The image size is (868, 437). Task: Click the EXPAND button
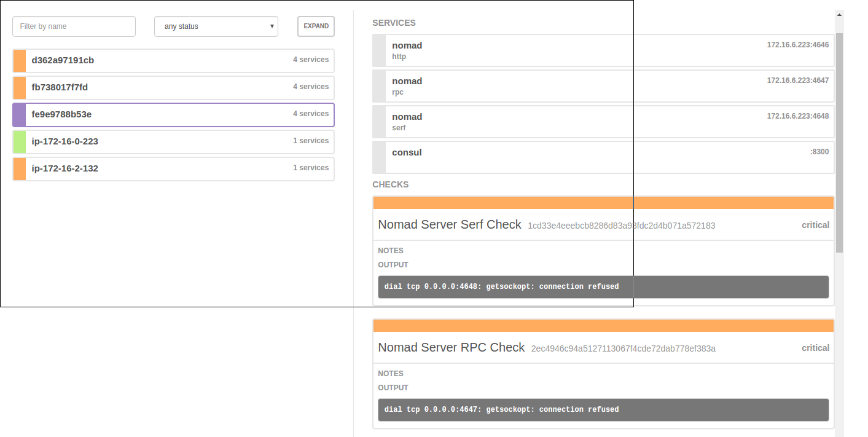[x=316, y=26]
